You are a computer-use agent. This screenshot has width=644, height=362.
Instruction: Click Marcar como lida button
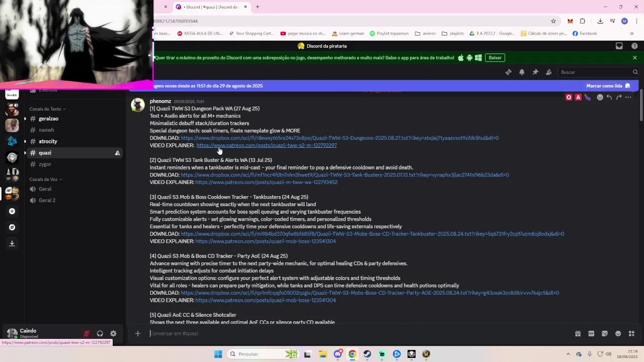(608, 86)
